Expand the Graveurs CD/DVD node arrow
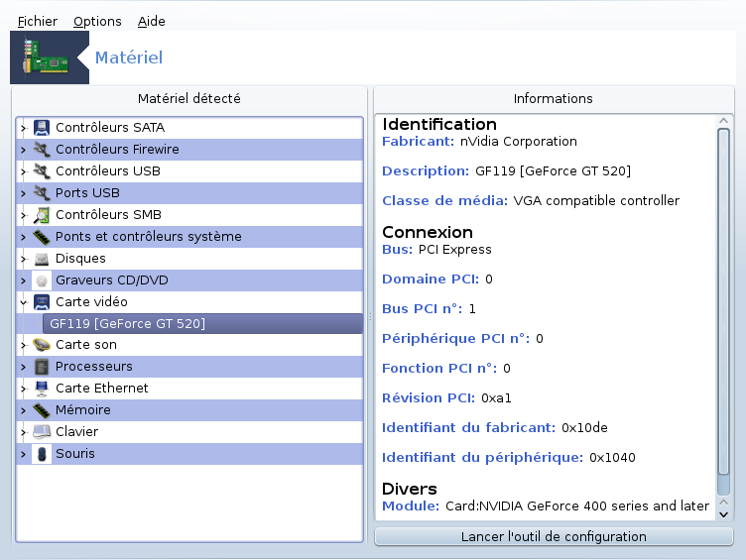The image size is (746, 560). [24, 280]
